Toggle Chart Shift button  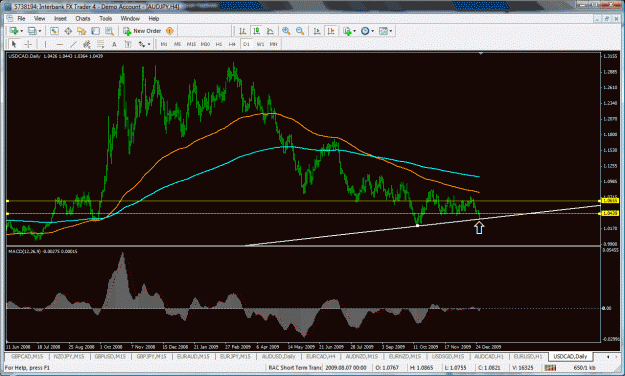point(331,31)
